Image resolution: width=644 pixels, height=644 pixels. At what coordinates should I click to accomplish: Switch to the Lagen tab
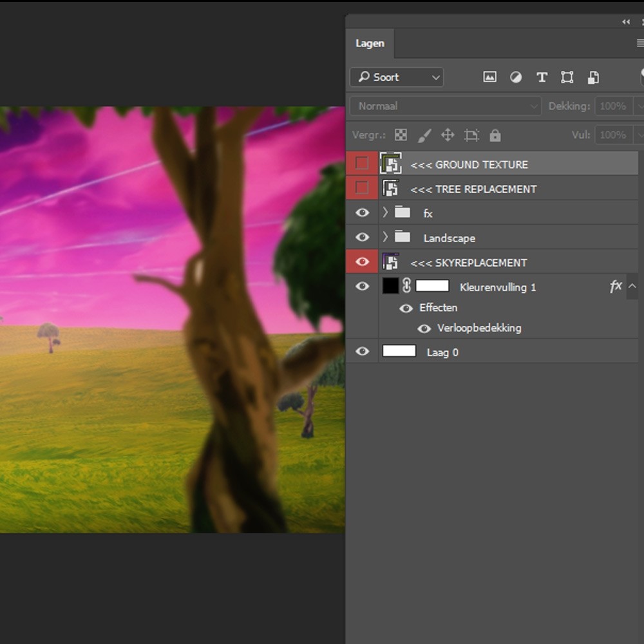370,44
